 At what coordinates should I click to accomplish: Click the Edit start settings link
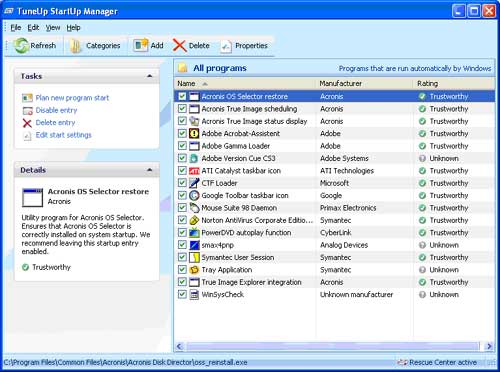[63, 135]
